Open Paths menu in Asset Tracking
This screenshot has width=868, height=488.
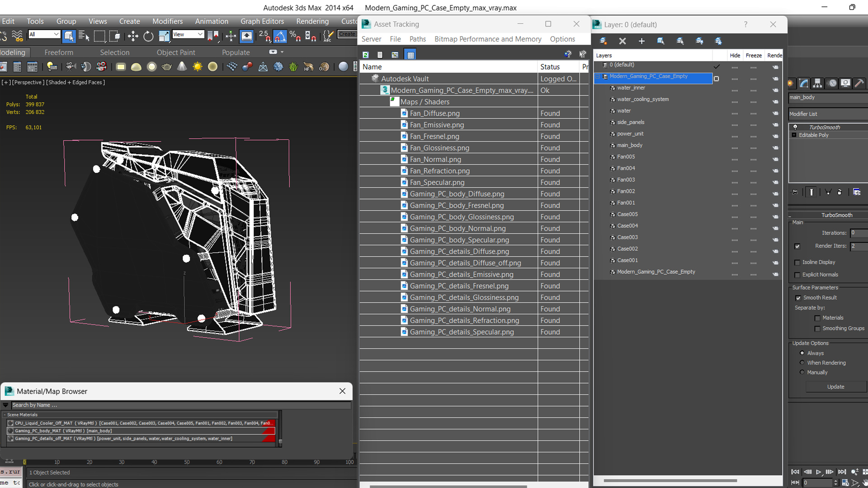417,39
